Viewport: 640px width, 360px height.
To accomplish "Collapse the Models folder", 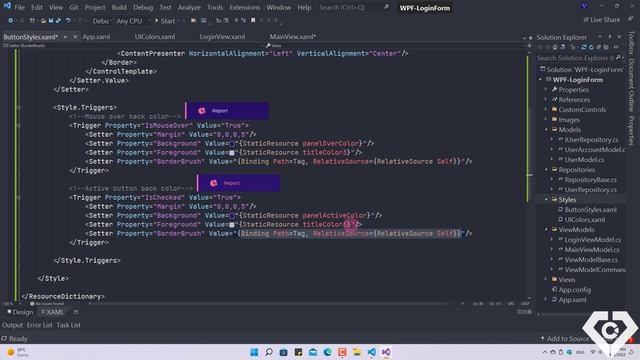I will (546, 129).
